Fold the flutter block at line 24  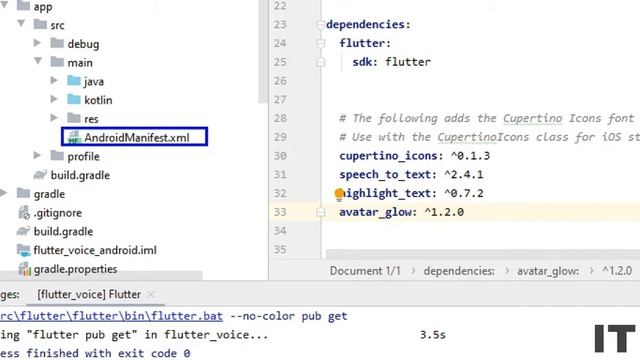coord(320,43)
